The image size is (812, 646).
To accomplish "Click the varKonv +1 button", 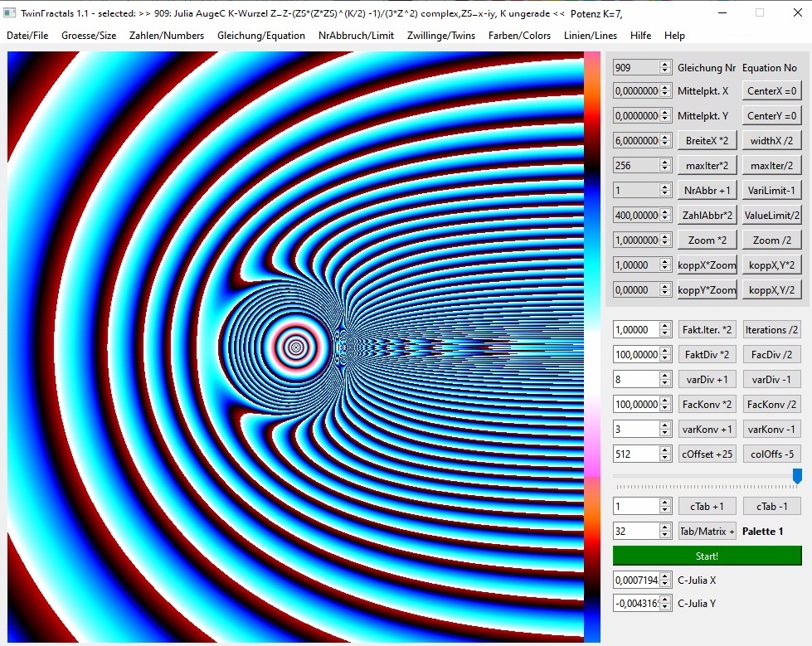I will click(707, 429).
